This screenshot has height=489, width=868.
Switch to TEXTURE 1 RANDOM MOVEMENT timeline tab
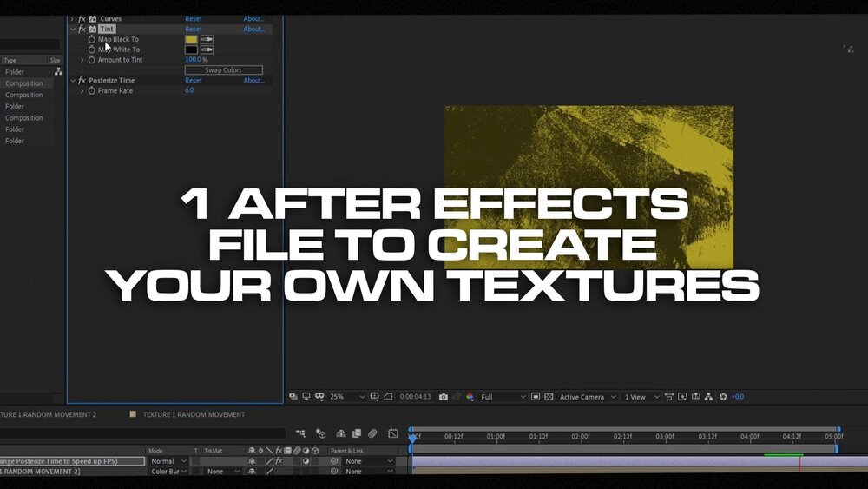pos(194,414)
